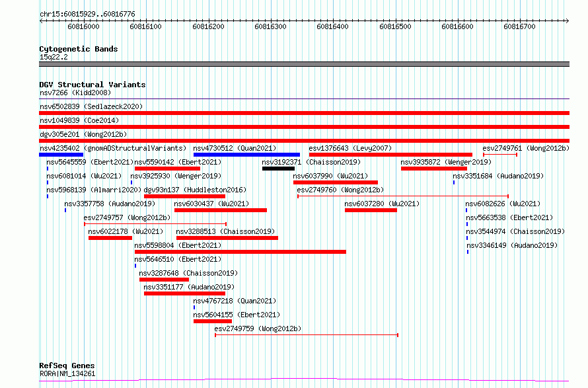Click the nsv4730512 (Quan2021) blue bar
The height and width of the screenshot is (388, 588).
[246, 155]
